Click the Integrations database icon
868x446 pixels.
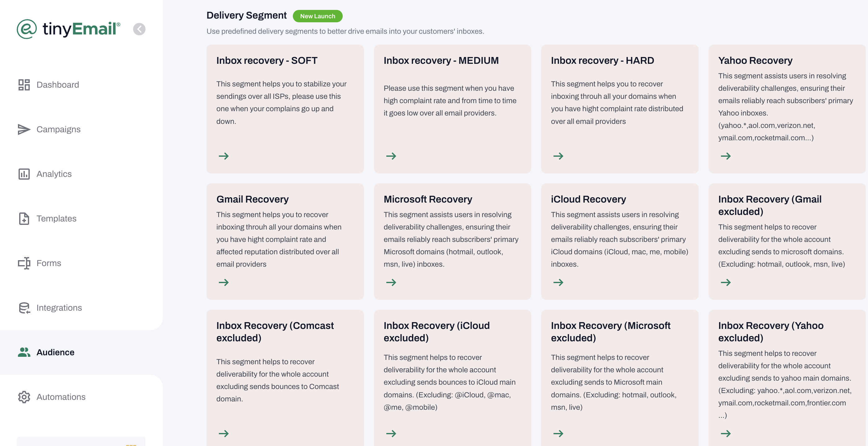point(24,308)
